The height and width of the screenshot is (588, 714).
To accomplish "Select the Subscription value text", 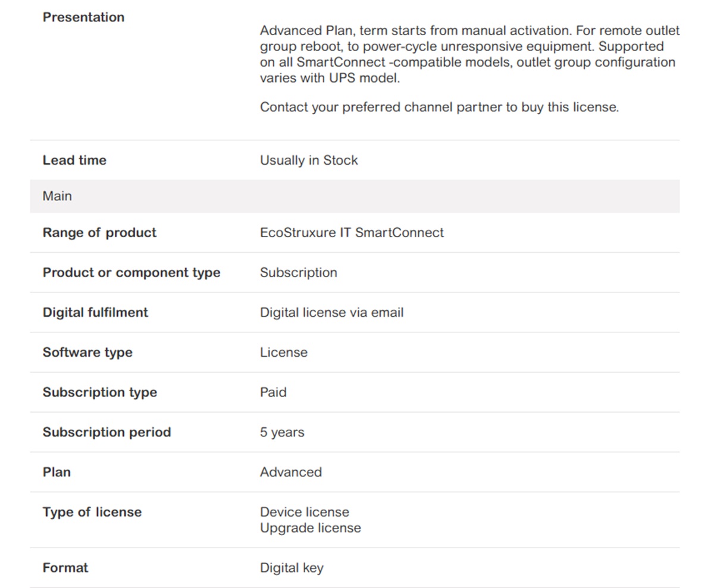I will point(298,272).
